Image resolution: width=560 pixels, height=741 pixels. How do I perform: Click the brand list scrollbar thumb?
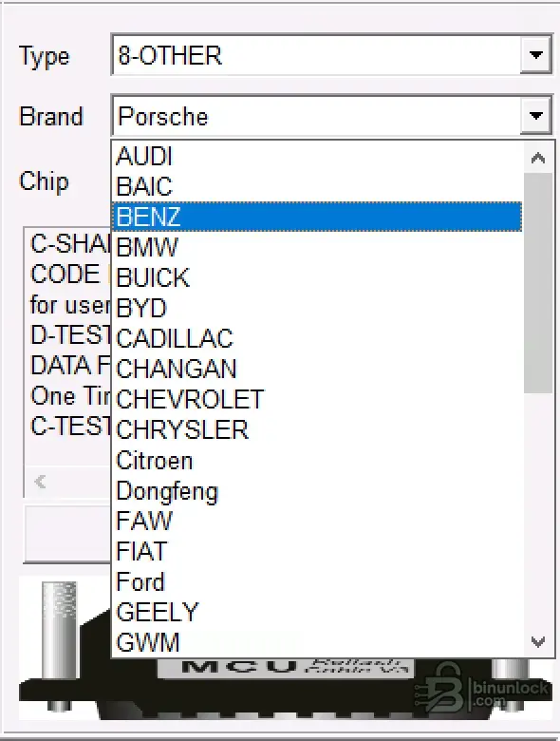pos(538,282)
